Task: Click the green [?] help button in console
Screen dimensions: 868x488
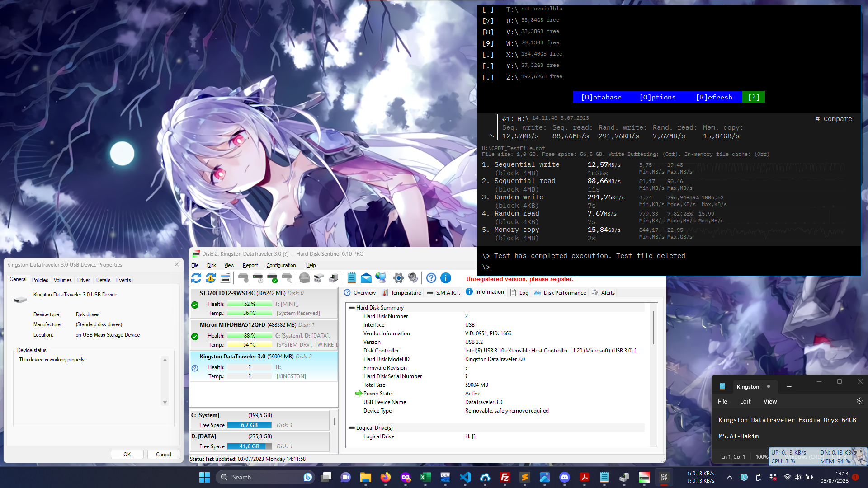Action: [x=754, y=97]
